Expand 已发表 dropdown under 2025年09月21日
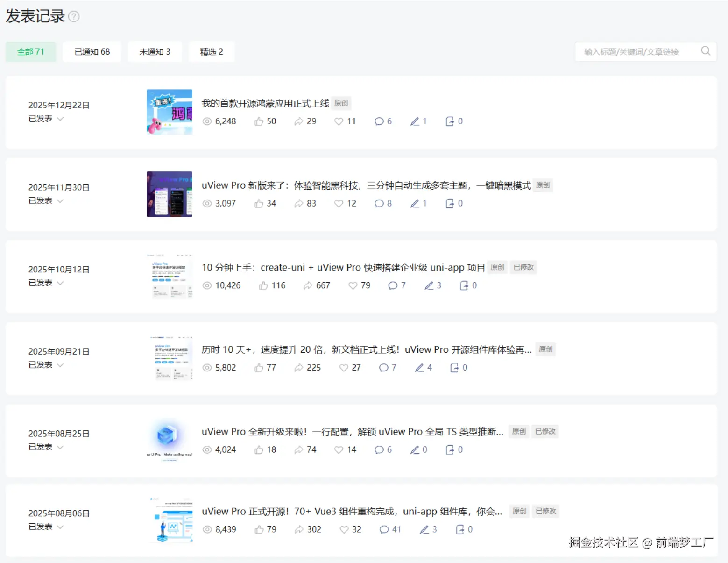 46,365
